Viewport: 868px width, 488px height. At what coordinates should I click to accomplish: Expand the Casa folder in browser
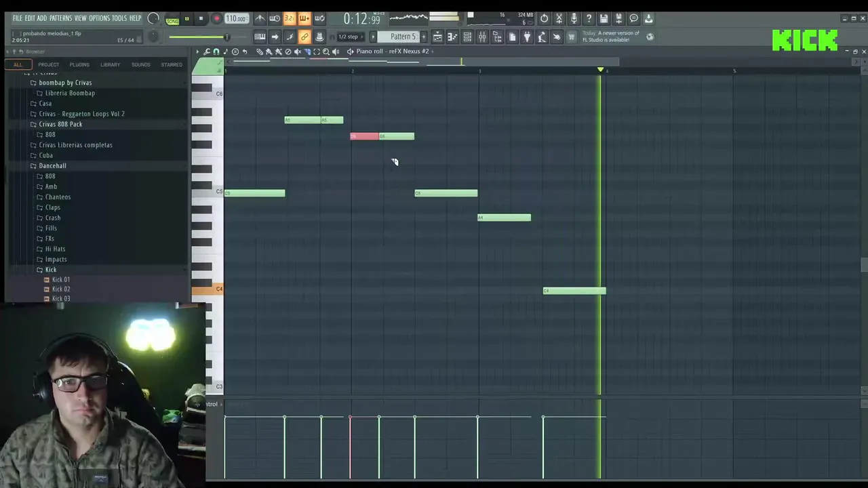click(x=45, y=104)
